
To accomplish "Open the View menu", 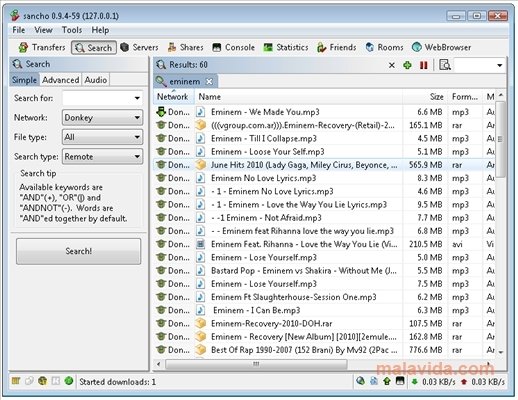I will [x=43, y=30].
